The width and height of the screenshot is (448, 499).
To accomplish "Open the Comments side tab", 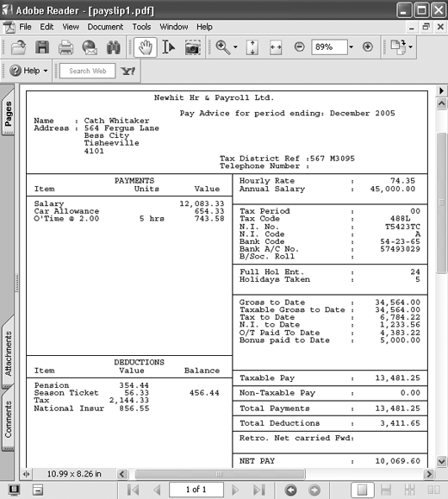I will [x=8, y=419].
